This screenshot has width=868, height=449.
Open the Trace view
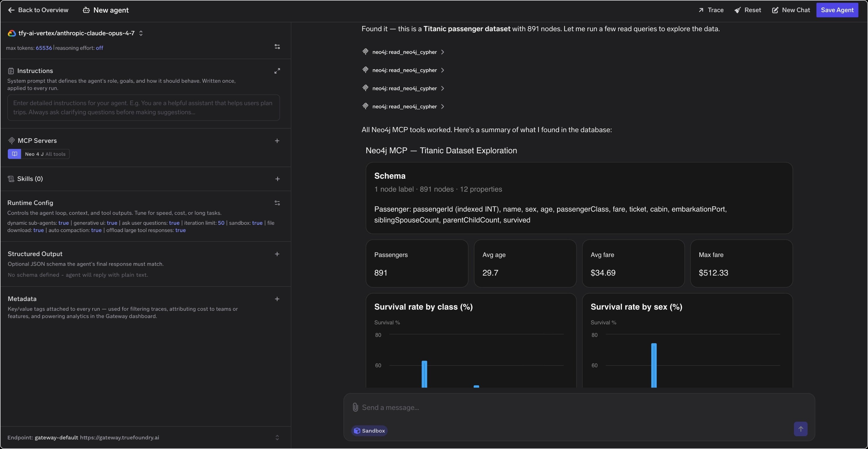[x=711, y=10]
